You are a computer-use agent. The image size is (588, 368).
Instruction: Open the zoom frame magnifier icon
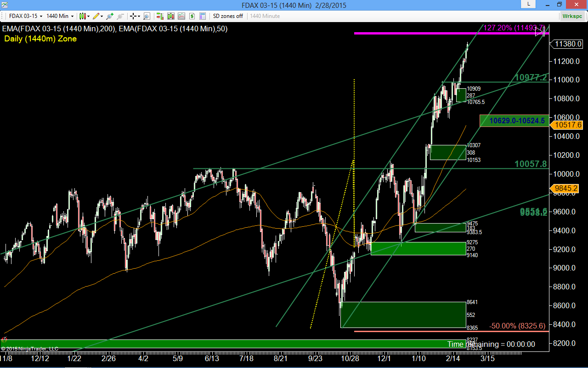pyautogui.click(x=147, y=16)
